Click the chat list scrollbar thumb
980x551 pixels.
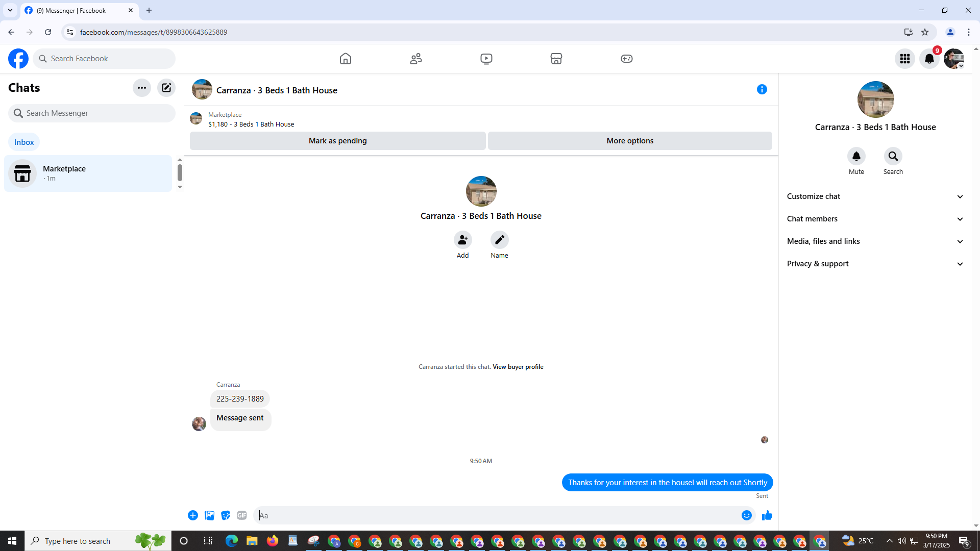pos(180,172)
